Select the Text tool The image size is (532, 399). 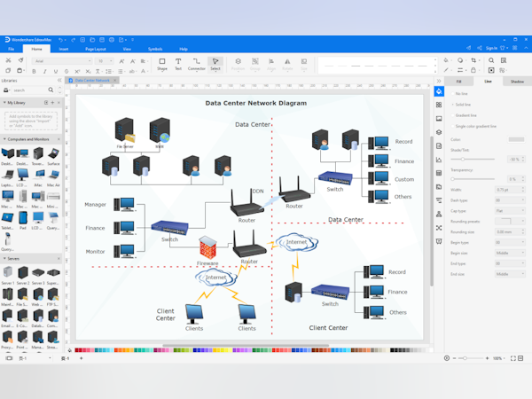(x=178, y=64)
